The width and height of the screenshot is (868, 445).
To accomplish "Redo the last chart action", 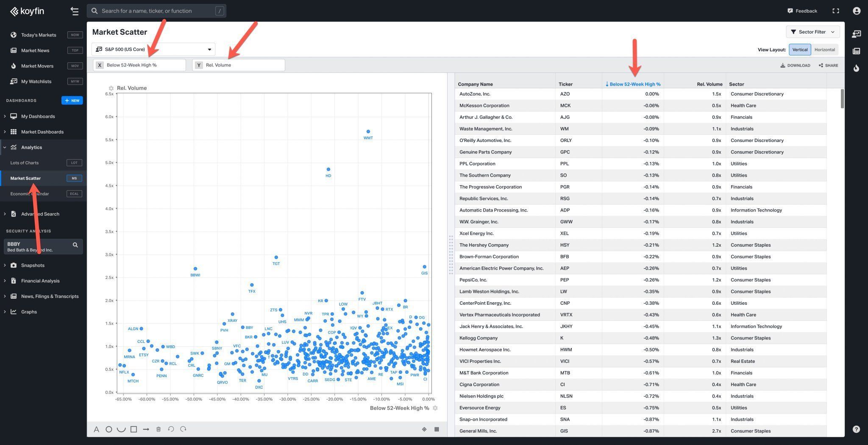I will [x=183, y=429].
